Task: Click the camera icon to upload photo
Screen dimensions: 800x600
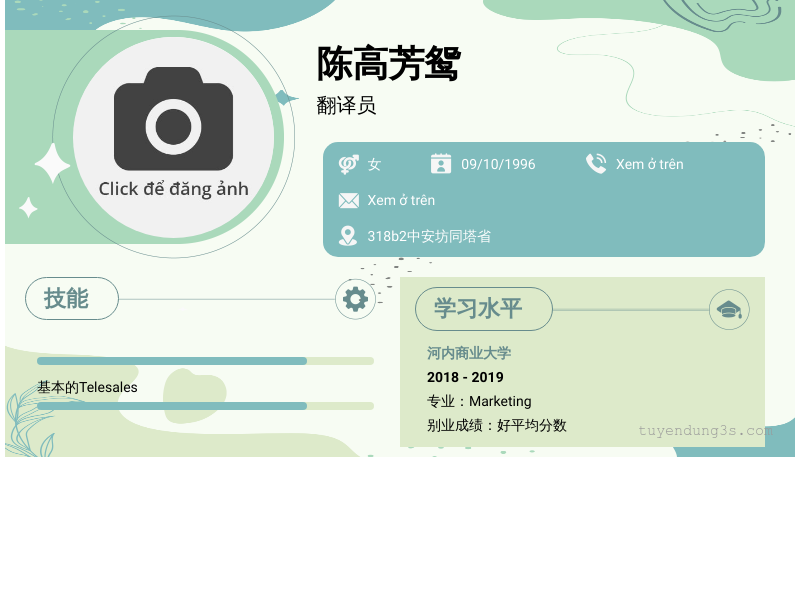Action: (173, 120)
